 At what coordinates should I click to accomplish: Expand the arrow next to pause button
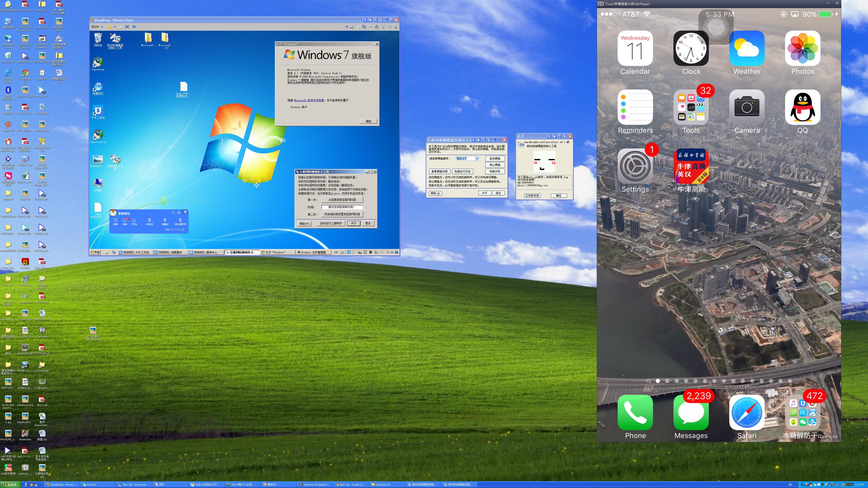point(115,27)
